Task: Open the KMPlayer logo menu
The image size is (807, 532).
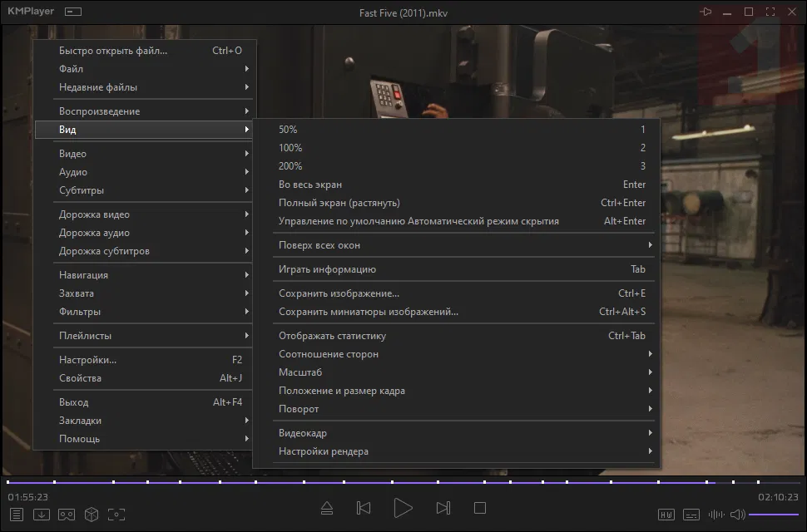Action: (x=31, y=12)
